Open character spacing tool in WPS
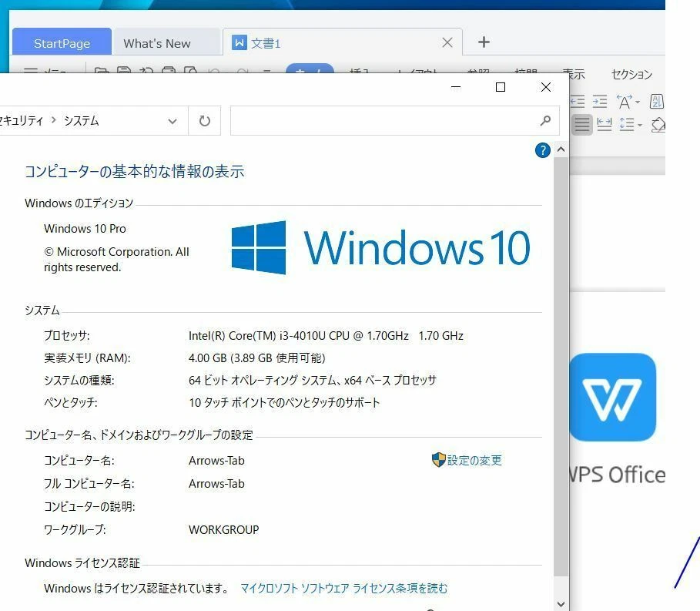This screenshot has width=700, height=611. point(624,102)
